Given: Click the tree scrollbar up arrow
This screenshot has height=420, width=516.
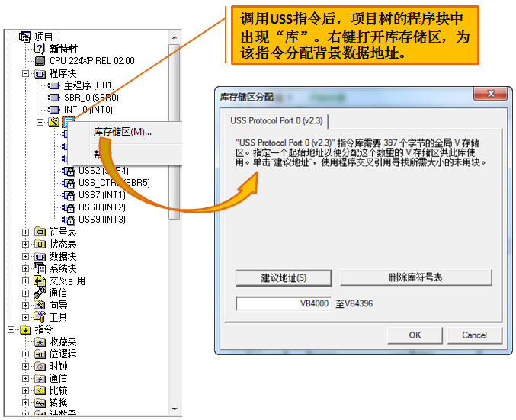Looking at the screenshot, I should point(175,37).
